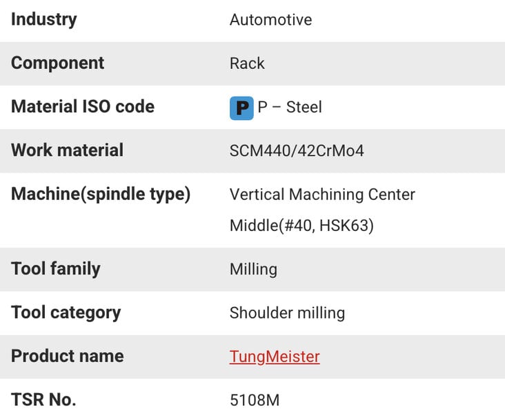The height and width of the screenshot is (420, 505).
Task: Click the Milling tool family value
Action: coord(253,270)
